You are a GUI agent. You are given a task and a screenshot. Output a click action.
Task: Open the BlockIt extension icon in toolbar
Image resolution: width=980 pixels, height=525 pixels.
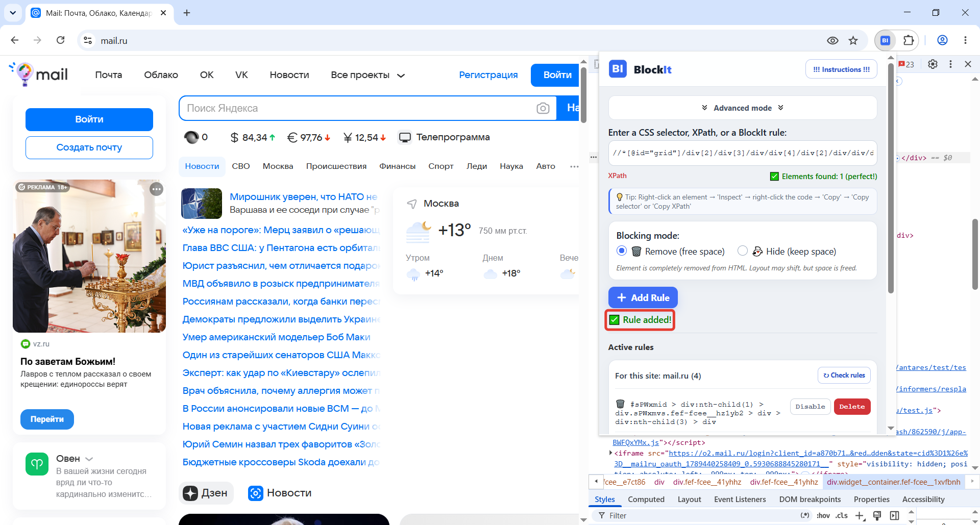886,40
